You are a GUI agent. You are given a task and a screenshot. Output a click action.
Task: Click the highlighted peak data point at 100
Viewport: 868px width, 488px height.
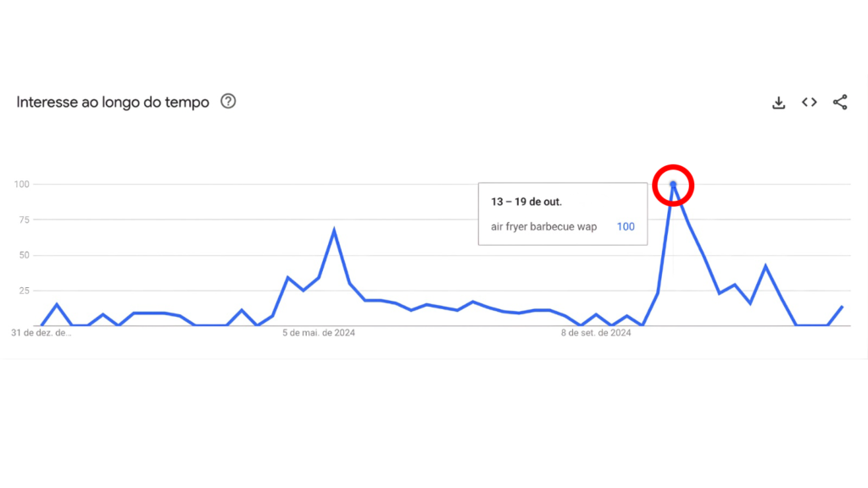point(673,184)
